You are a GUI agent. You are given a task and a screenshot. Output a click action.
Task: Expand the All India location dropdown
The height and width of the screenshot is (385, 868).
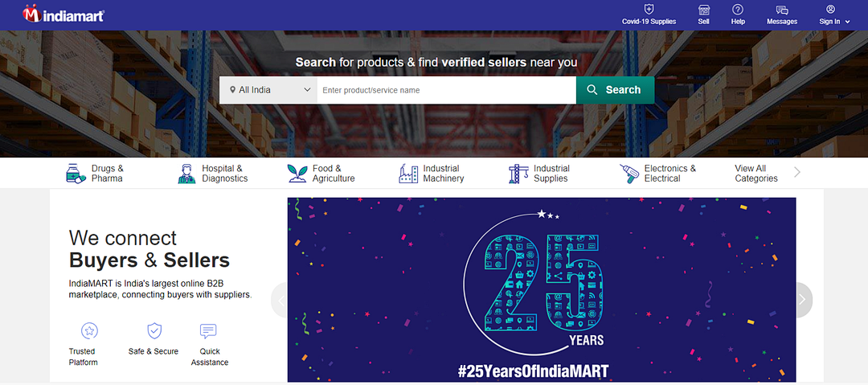click(268, 90)
